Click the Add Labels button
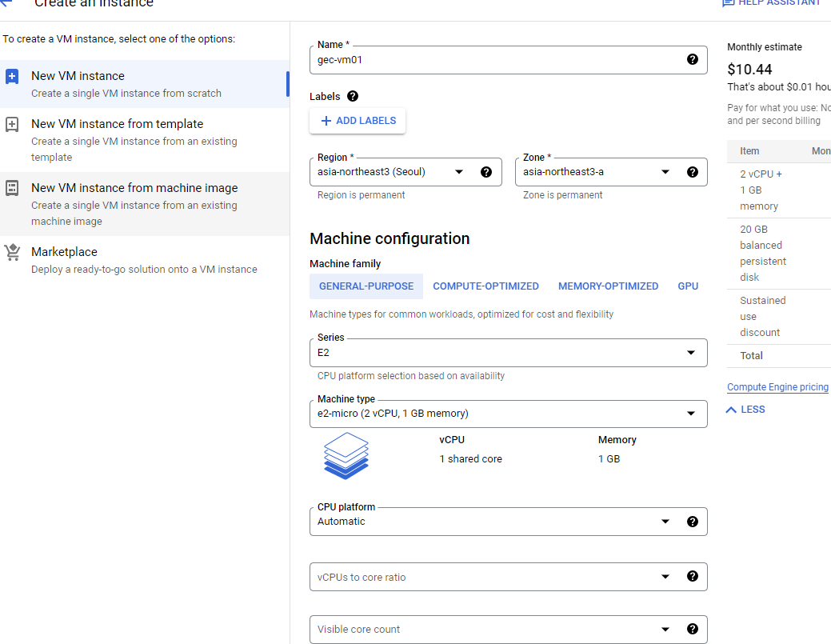Image resolution: width=831 pixels, height=644 pixels. (x=358, y=121)
